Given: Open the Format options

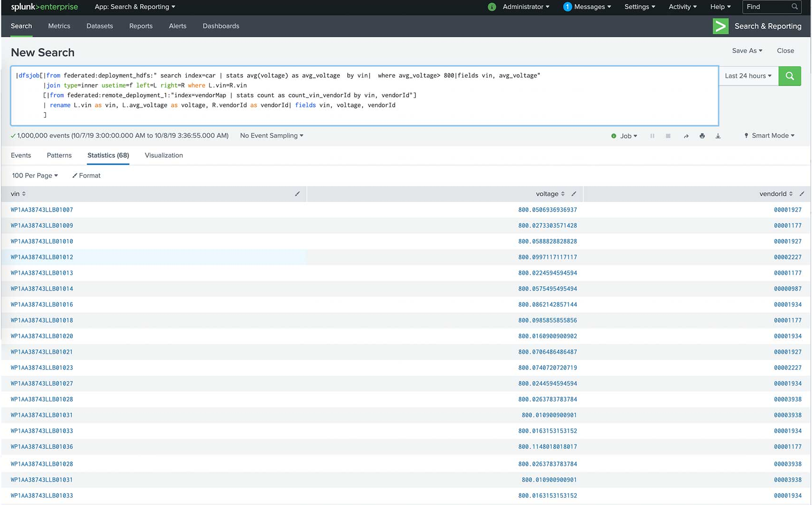Looking at the screenshot, I should point(86,175).
